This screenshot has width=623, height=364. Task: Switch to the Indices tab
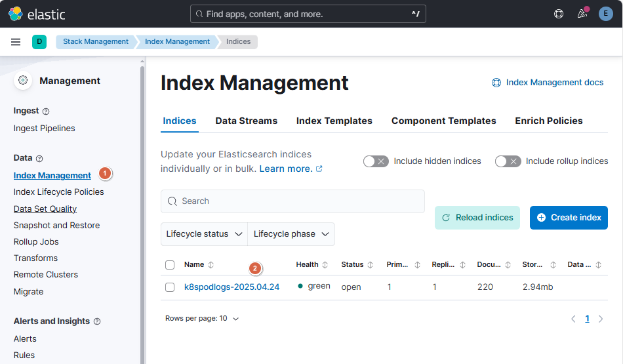[x=180, y=121]
